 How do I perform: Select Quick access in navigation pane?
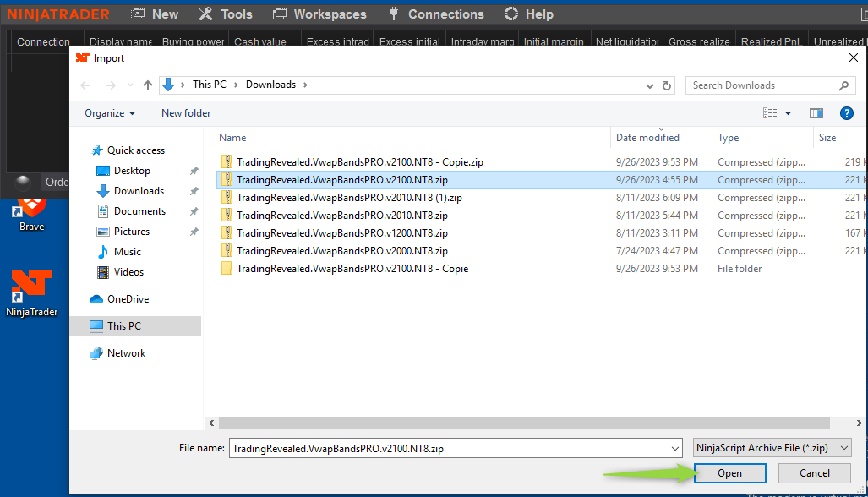(x=135, y=150)
